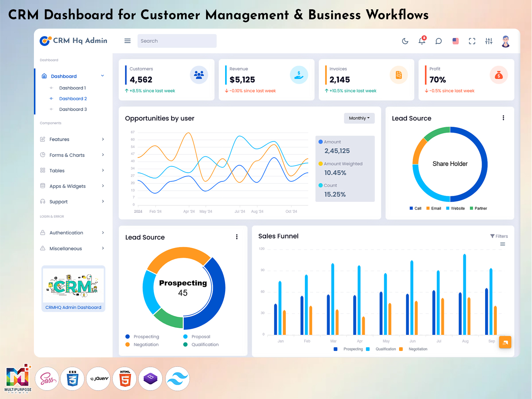
Task: Click the orange floating chat button
Action: (x=505, y=342)
